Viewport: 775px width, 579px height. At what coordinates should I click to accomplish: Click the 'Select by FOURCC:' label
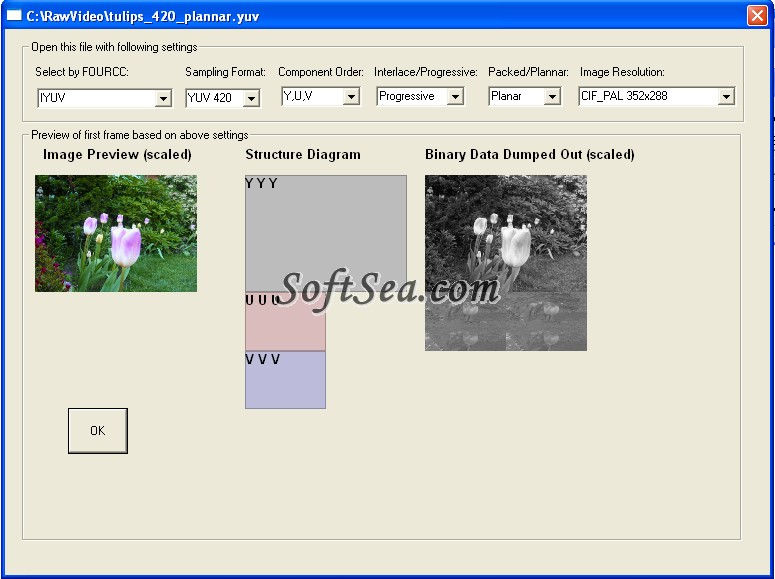pyautogui.click(x=82, y=72)
